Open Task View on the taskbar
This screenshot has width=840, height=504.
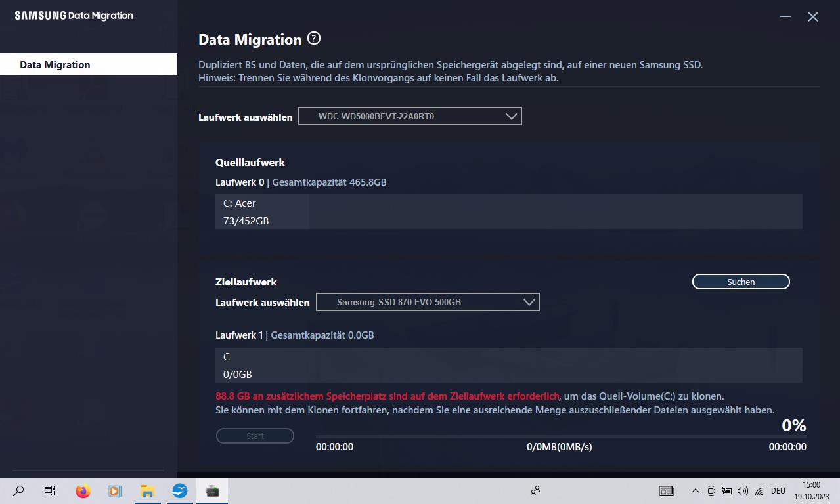[50, 491]
